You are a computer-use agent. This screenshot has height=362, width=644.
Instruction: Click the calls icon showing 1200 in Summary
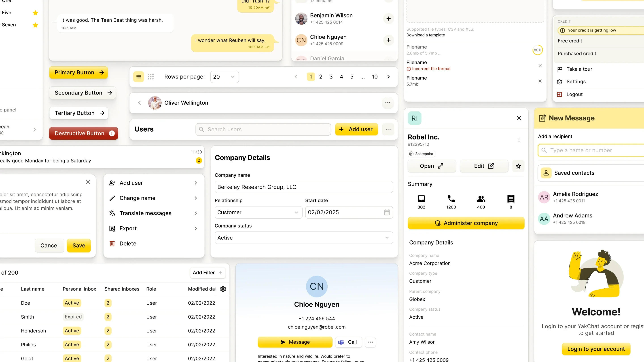451,199
